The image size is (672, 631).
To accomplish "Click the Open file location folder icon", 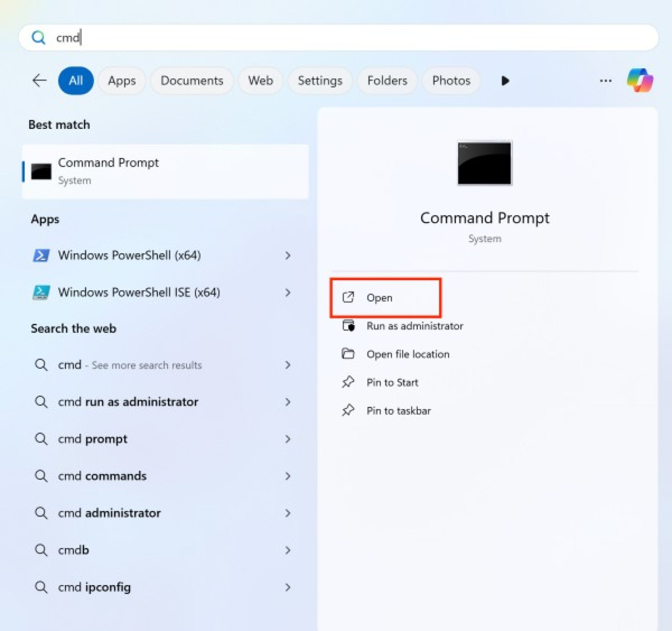I will [348, 354].
